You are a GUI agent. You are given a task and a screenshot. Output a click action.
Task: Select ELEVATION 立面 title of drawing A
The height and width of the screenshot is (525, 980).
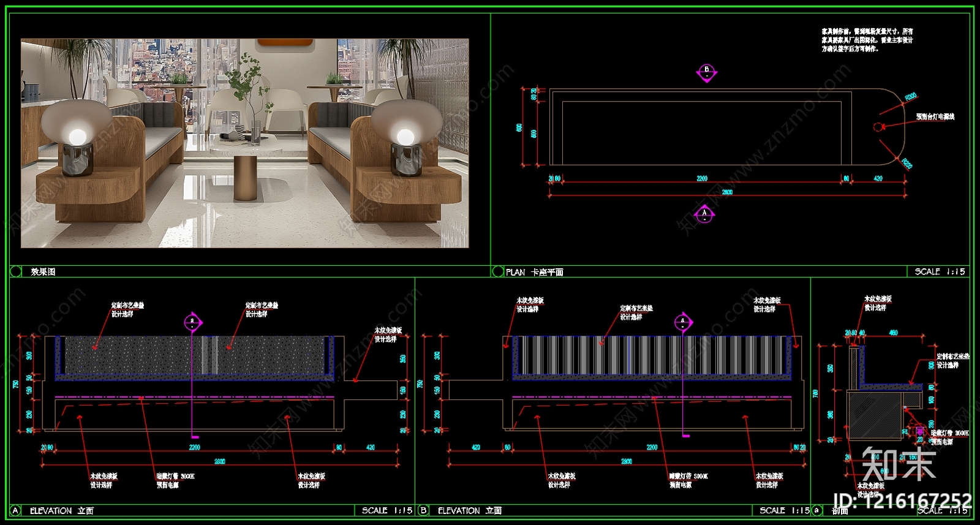[62, 510]
